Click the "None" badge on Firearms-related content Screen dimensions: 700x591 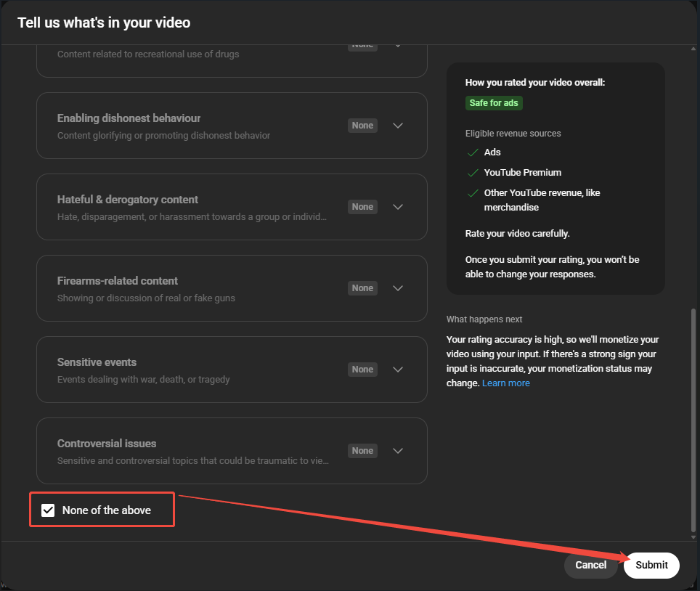[362, 288]
